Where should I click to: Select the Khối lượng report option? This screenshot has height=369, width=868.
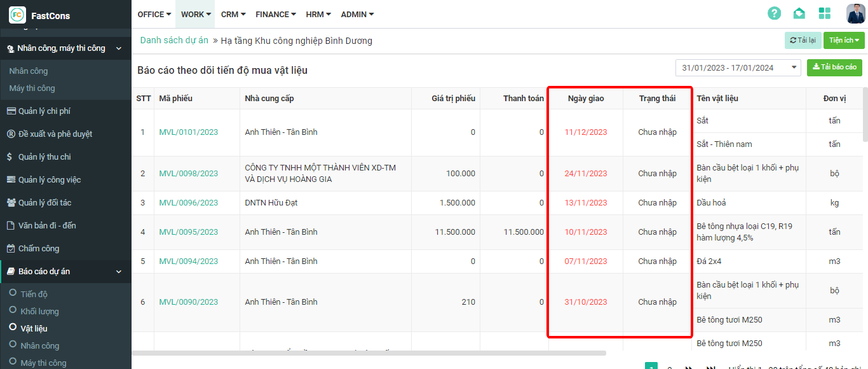[x=39, y=311]
